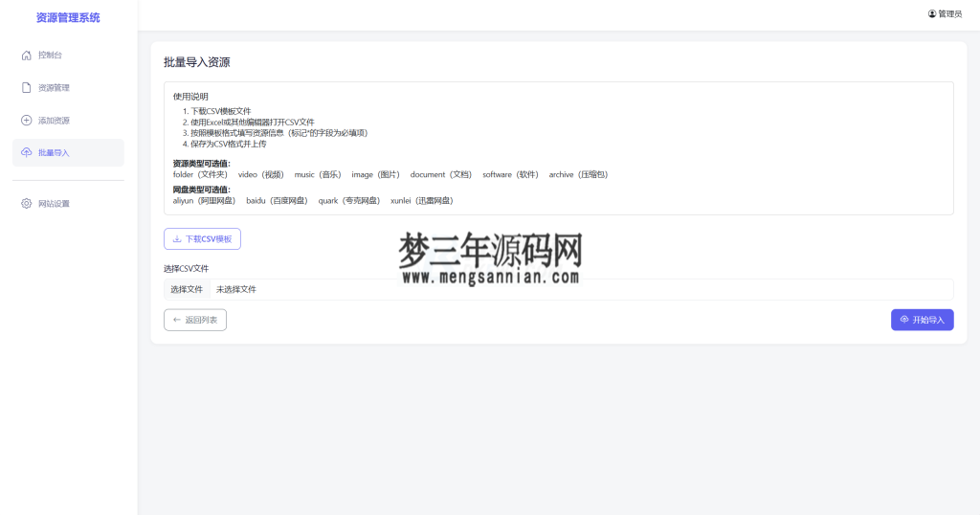Open the 资源管理 menu item
Screen dimensions: 980x515
(68, 87)
